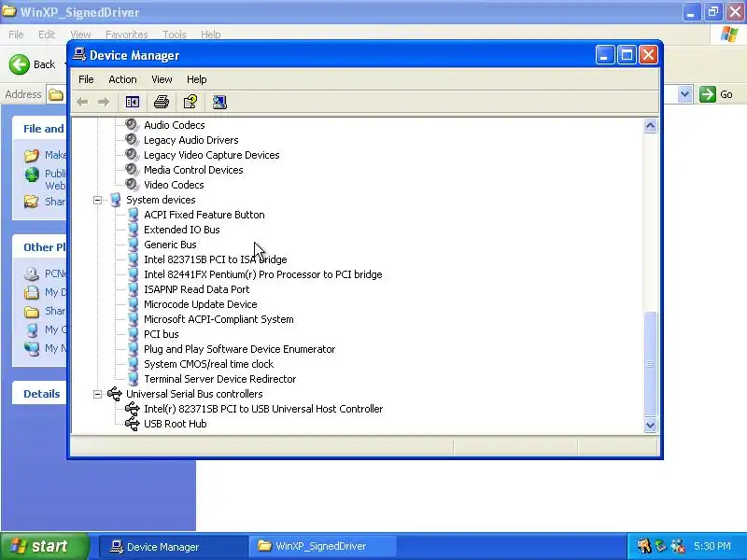This screenshot has height=560, width=747.
Task: Click the Legacy Audio Drivers speaker icon
Action: pos(132,139)
